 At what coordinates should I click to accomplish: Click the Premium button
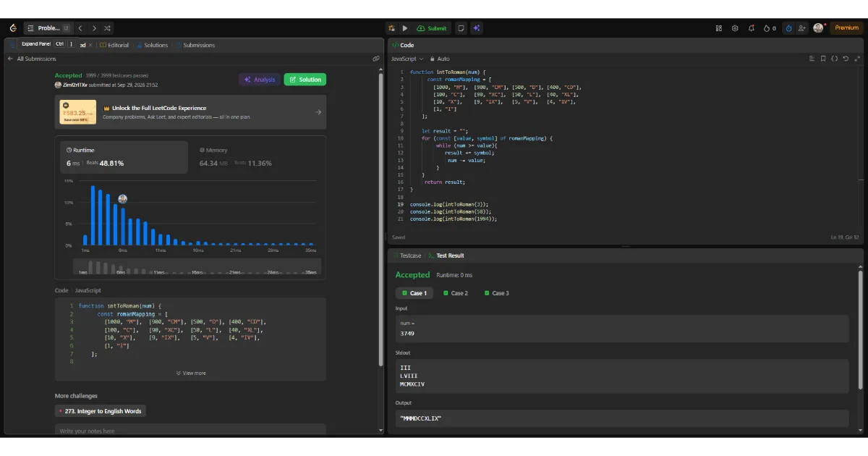coord(846,28)
